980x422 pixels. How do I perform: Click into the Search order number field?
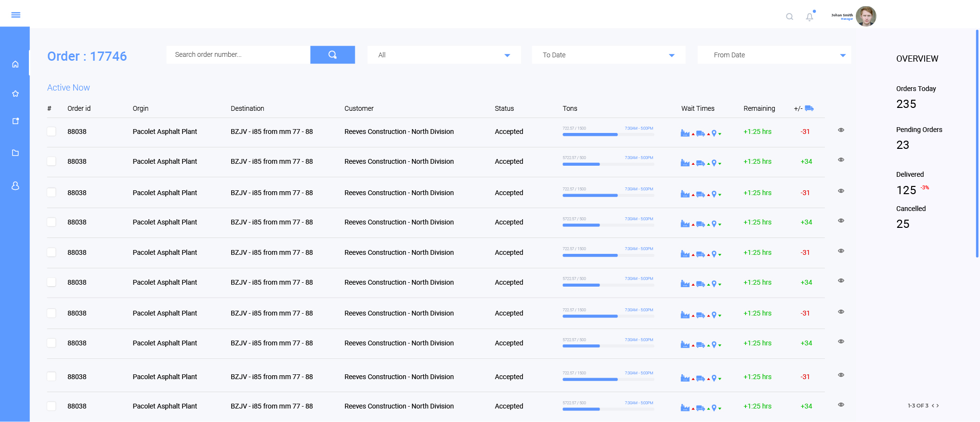(238, 55)
